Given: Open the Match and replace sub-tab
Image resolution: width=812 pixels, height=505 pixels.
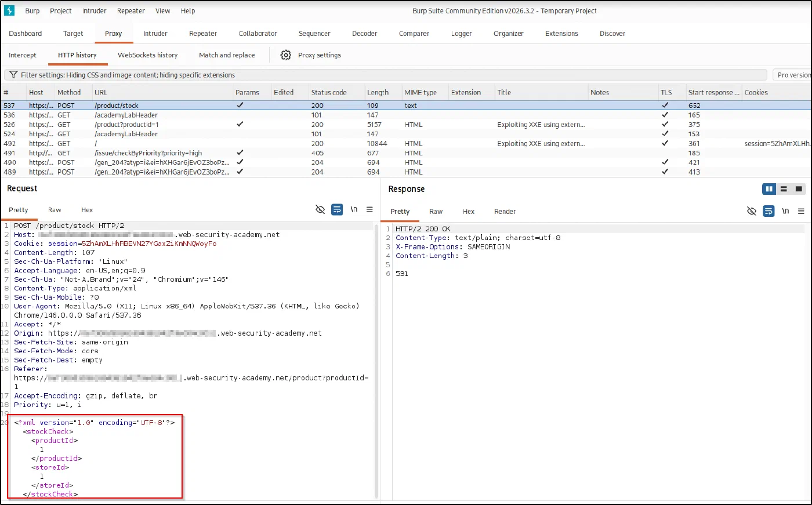Looking at the screenshot, I should click(227, 55).
